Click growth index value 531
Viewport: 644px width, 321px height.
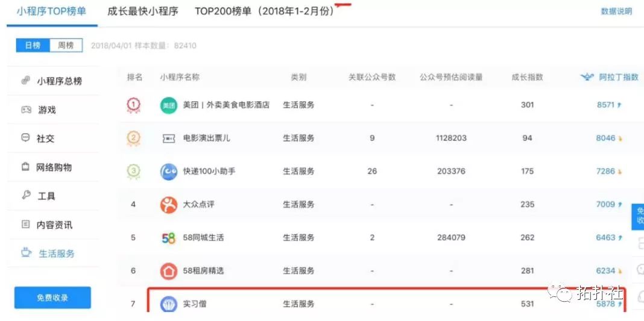click(x=528, y=304)
